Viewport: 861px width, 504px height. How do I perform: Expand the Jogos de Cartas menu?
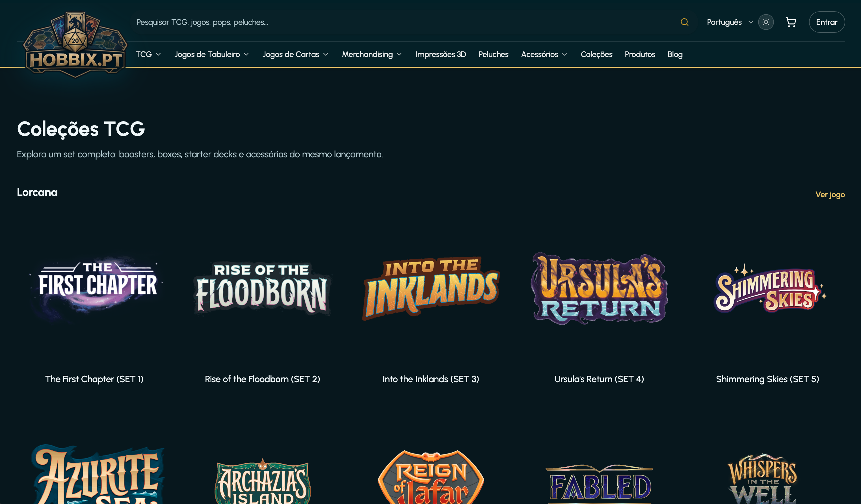tap(295, 54)
